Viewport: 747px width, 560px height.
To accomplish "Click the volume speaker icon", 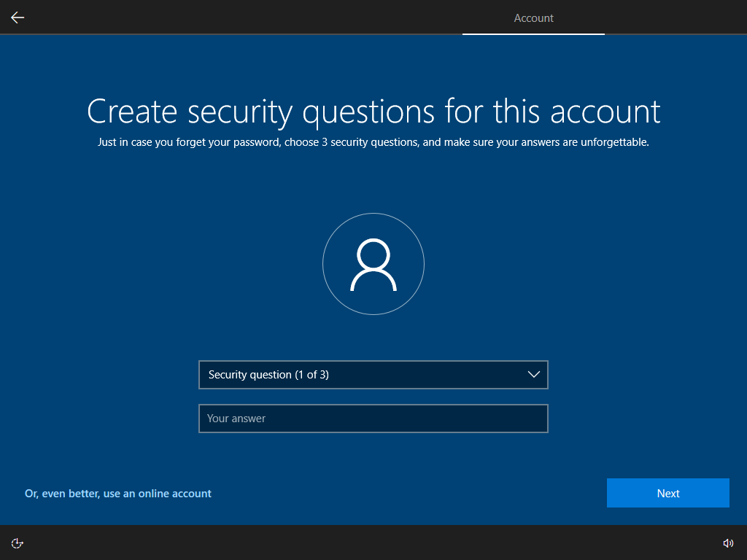I will click(728, 543).
